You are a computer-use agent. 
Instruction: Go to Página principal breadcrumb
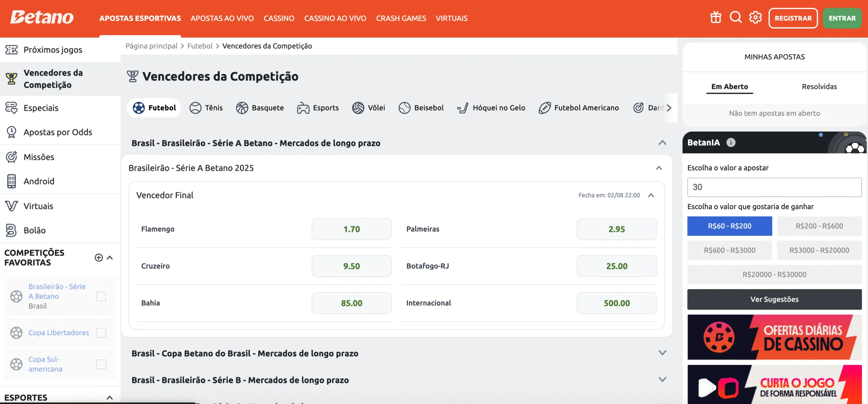click(x=151, y=46)
